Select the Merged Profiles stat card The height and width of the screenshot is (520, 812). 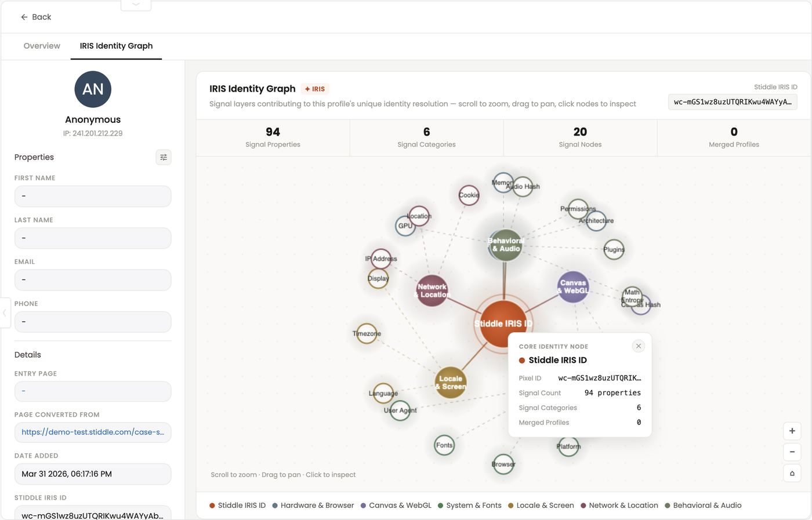click(734, 137)
